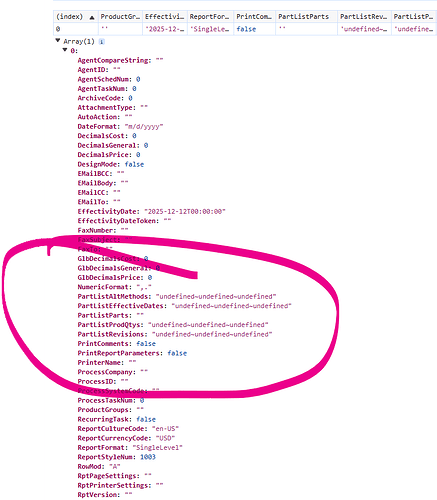Screen dimensions: 437x500
Task: Click the EMailCC property
Action: click(x=93, y=193)
